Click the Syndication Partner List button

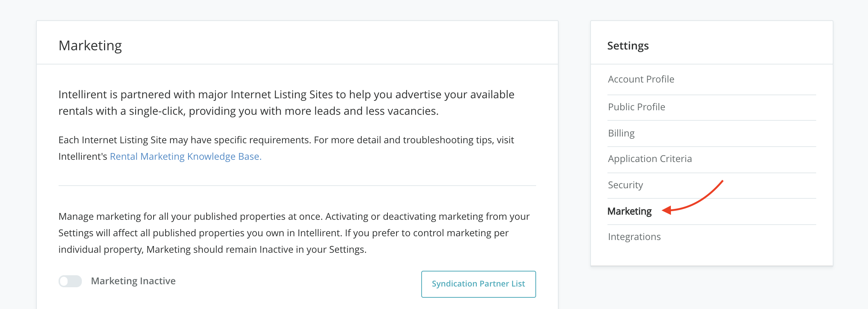(x=478, y=284)
